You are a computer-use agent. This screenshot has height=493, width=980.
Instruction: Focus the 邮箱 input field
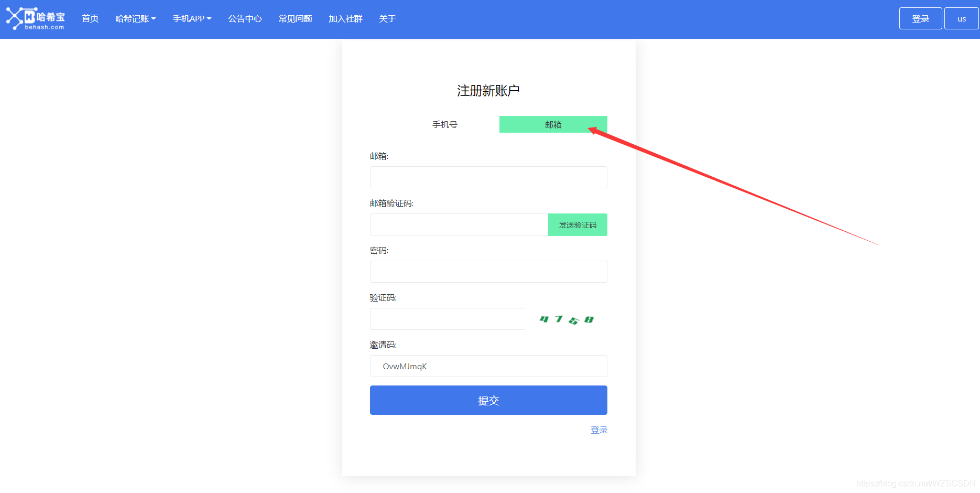coord(488,177)
